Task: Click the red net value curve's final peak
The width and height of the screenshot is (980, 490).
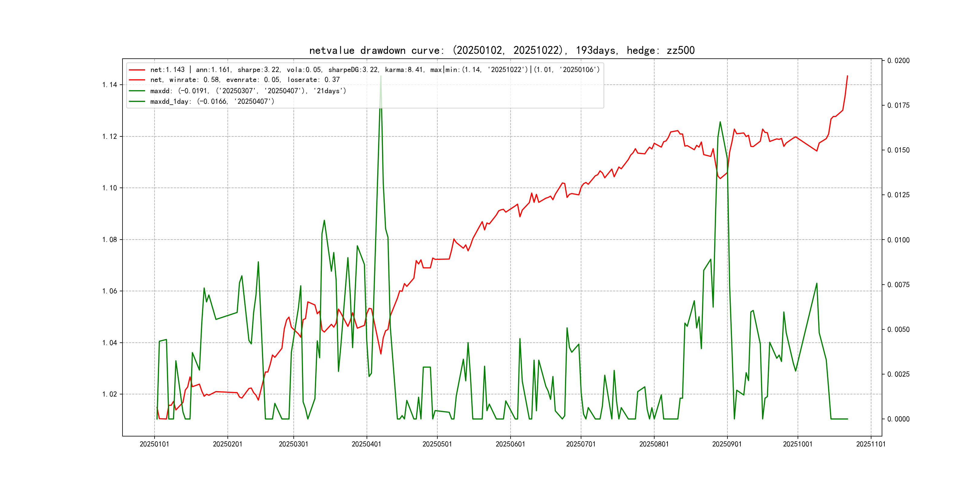Action: point(847,76)
